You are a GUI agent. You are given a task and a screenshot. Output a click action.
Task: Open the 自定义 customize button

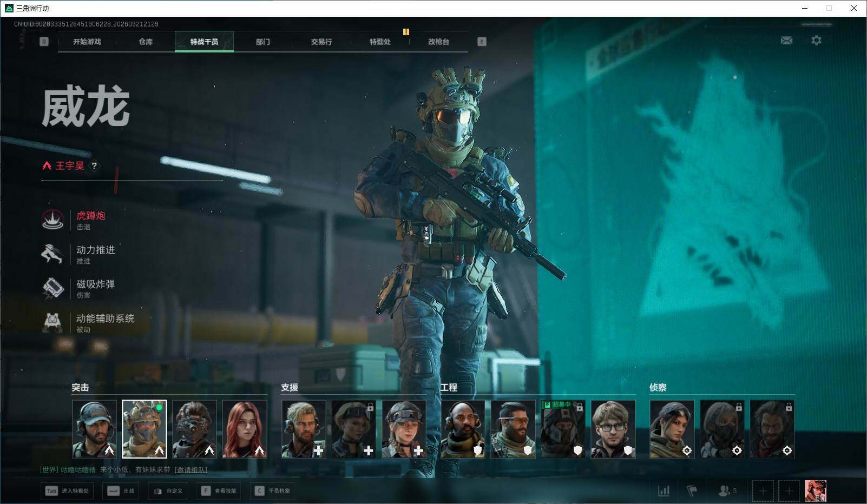point(168,491)
